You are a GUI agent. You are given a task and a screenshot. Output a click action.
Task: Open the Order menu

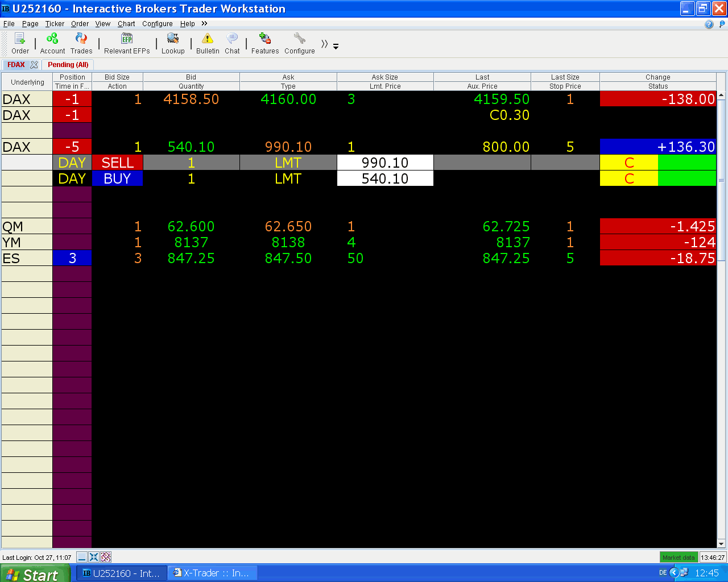coord(80,24)
